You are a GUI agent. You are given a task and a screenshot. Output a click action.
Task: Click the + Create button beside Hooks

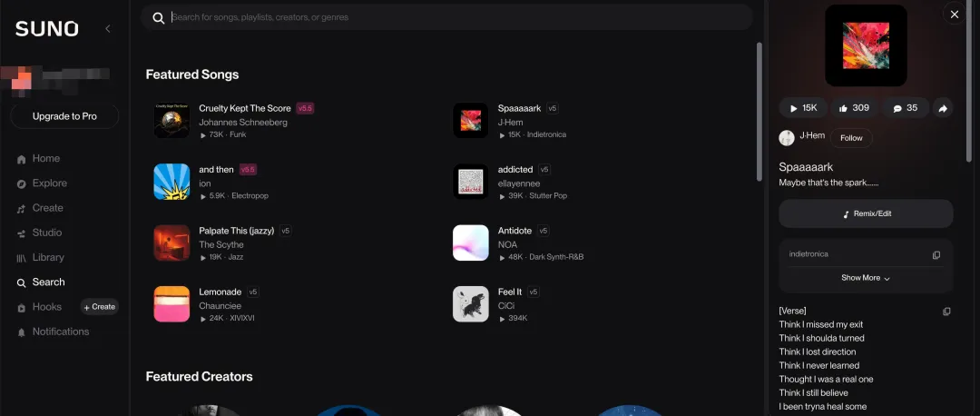tap(100, 306)
